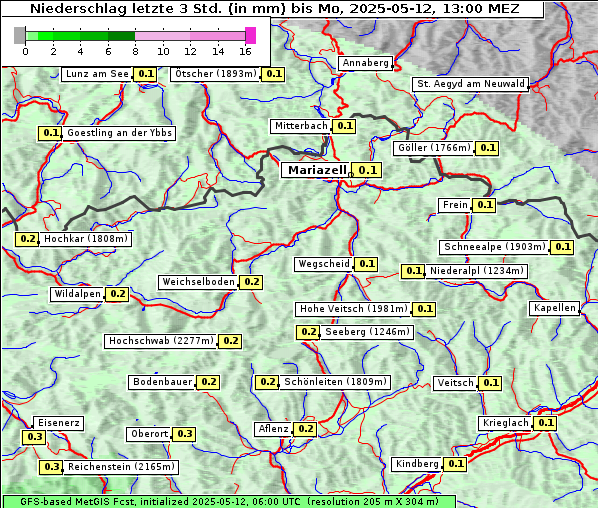Click the St. Aegyd am Neuwald label
Image resolution: width=598 pixels, height=508 pixels.
click(470, 84)
